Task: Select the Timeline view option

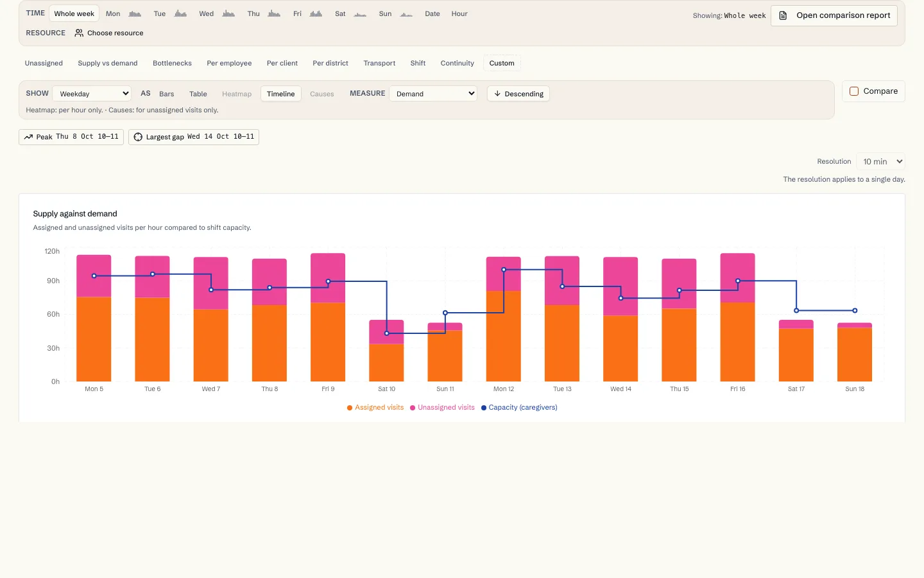Action: (x=281, y=94)
